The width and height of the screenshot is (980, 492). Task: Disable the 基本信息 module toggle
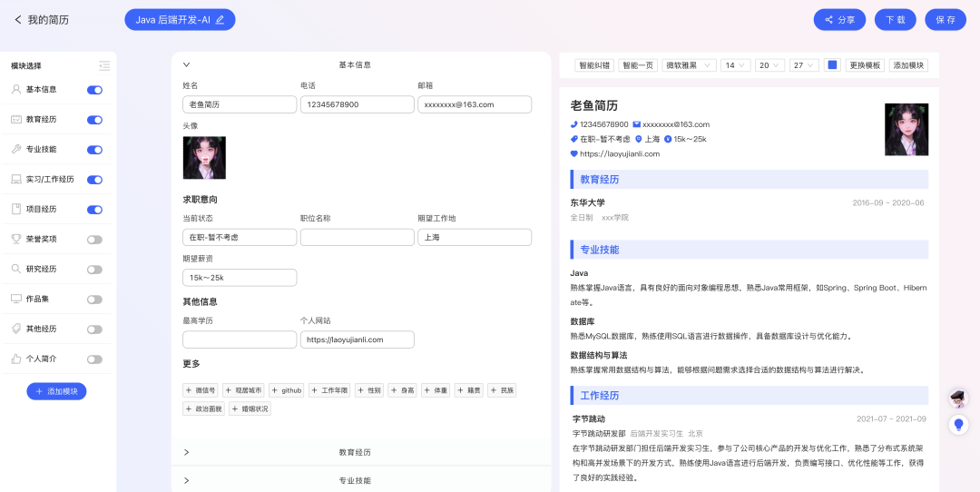pos(94,90)
